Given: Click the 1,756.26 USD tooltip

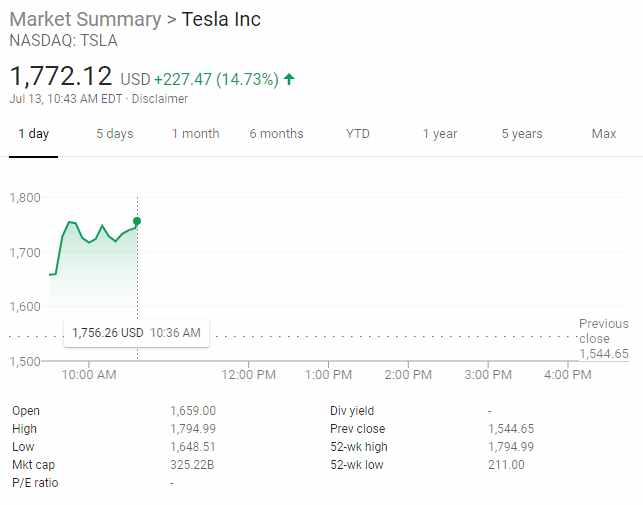Looking at the screenshot, I should tap(136, 333).
